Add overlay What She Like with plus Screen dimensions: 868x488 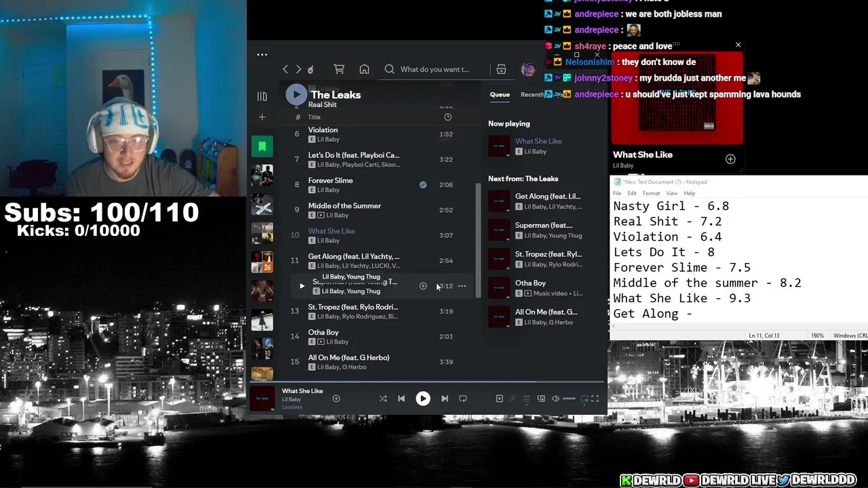(x=730, y=159)
